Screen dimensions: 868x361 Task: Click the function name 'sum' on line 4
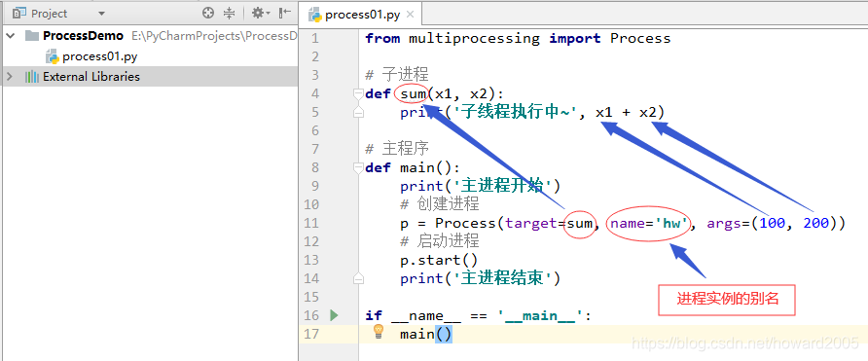coord(413,94)
